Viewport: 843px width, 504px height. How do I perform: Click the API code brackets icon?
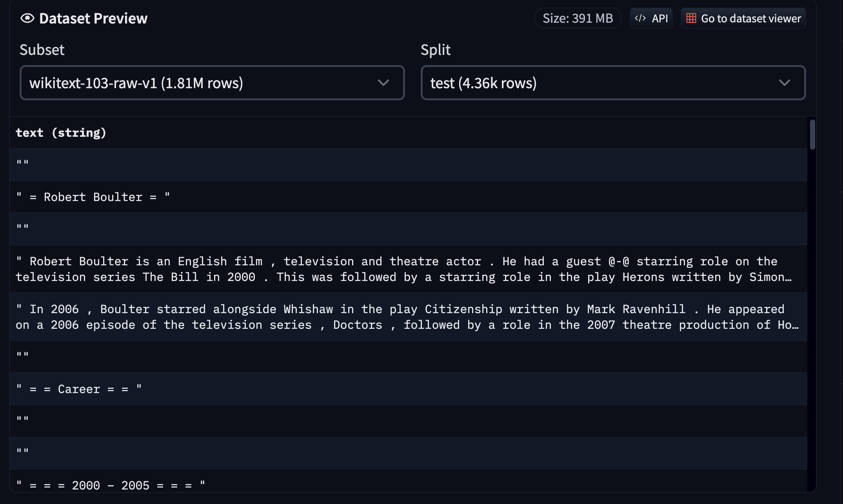(640, 18)
